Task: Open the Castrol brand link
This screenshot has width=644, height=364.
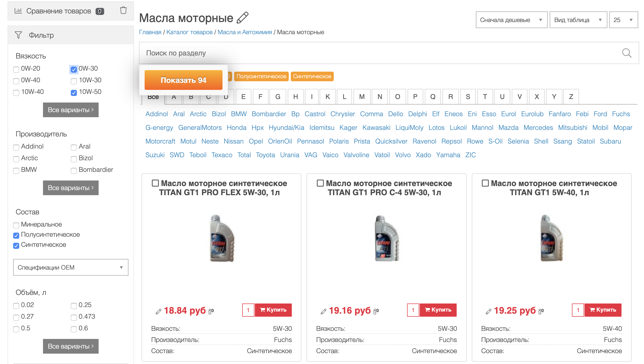Action: (315, 114)
